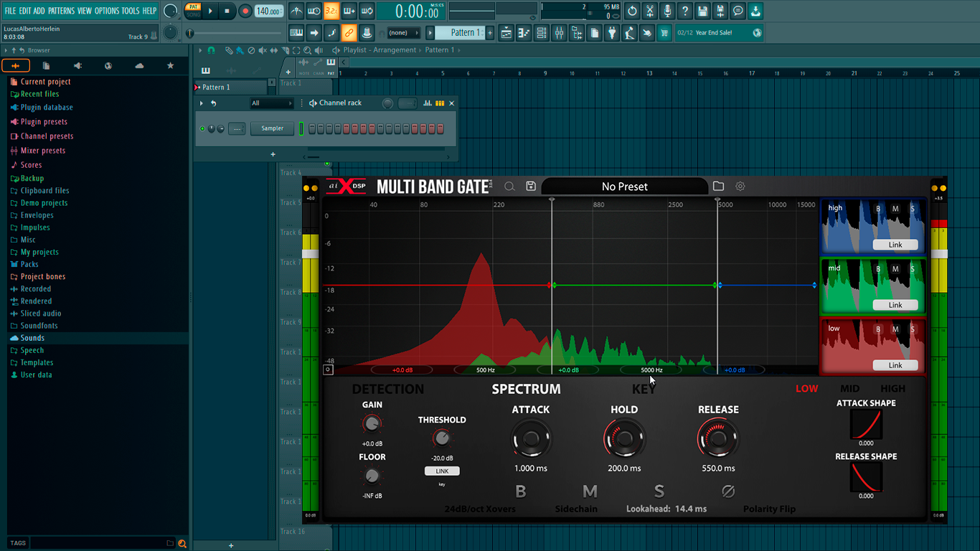Screen dimensions: 980x551
Task: Click the render/export download icon
Action: [x=756, y=11]
